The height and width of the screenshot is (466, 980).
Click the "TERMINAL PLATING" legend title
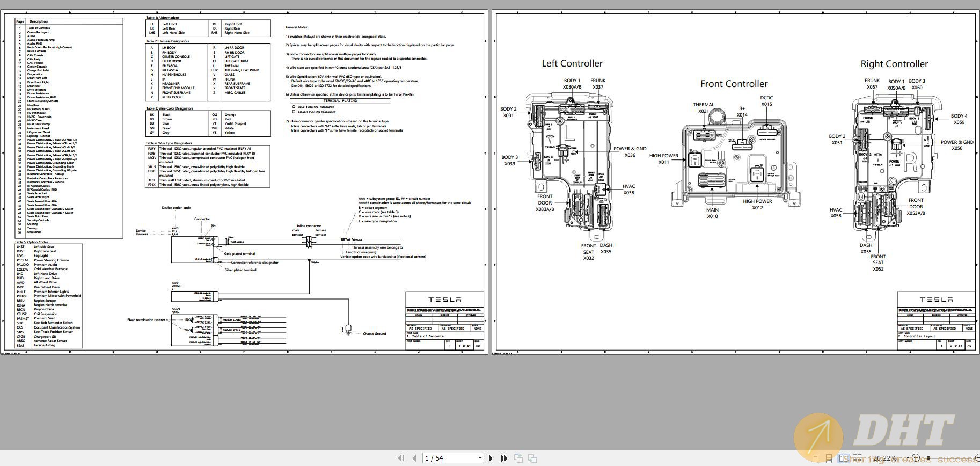(x=340, y=100)
